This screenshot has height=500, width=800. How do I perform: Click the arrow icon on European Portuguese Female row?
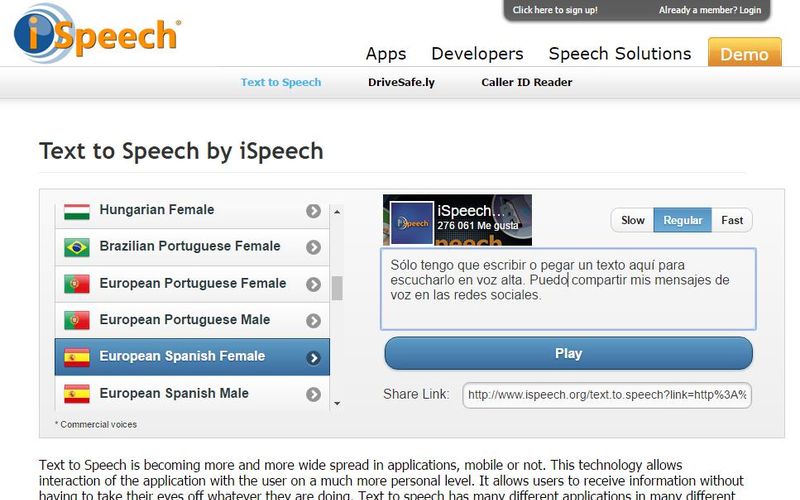313,284
